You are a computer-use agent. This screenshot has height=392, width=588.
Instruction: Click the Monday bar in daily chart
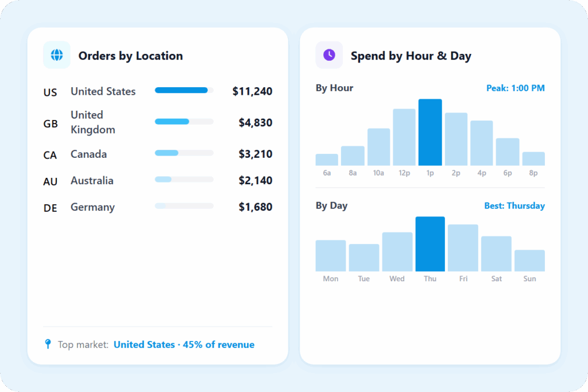[331, 256]
